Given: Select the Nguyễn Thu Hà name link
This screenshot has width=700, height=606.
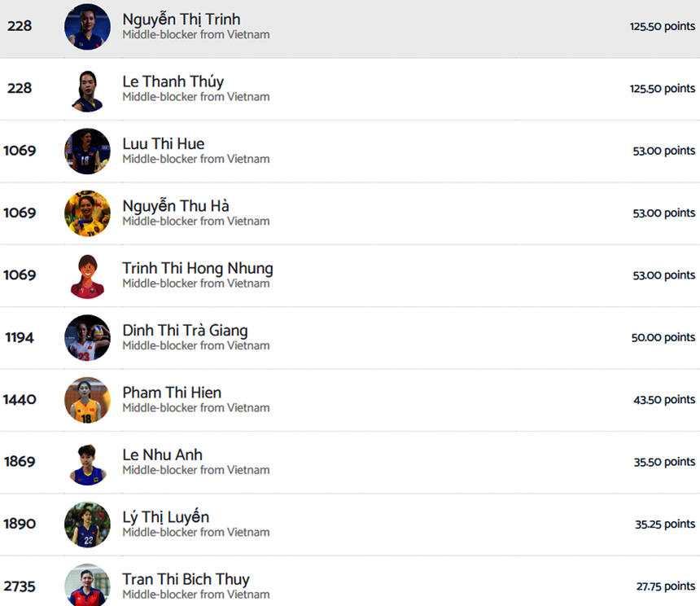Looking at the screenshot, I should pos(176,206).
